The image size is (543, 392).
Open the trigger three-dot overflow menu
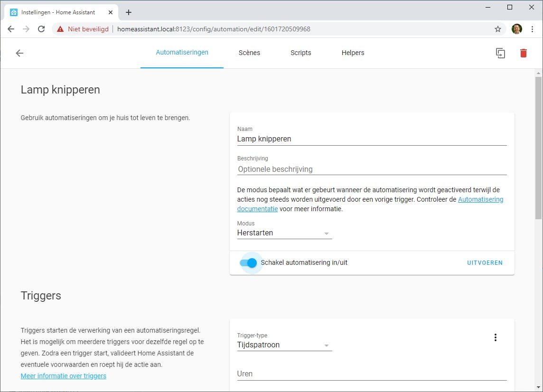496,337
